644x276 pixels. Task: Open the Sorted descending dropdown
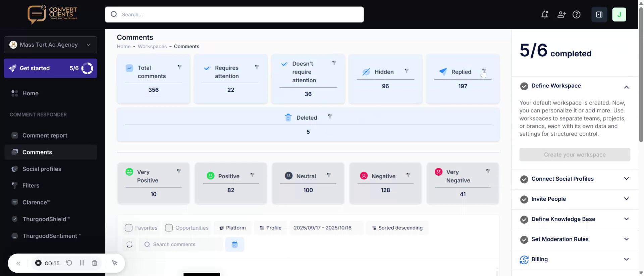[397, 228]
